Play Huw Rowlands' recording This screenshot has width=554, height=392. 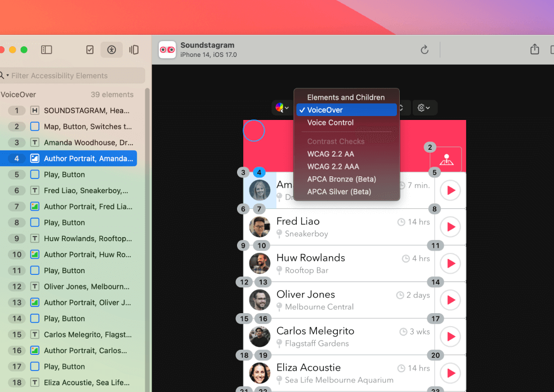(450, 264)
